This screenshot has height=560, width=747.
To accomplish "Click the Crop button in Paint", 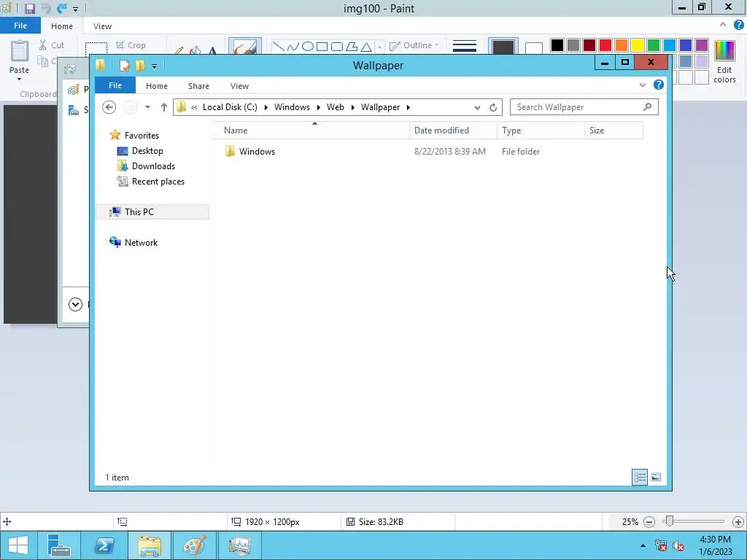I will (131, 45).
